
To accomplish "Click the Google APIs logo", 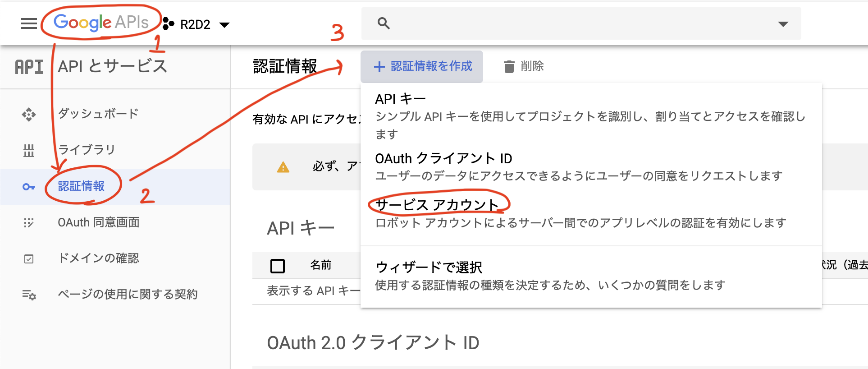I will [x=101, y=22].
